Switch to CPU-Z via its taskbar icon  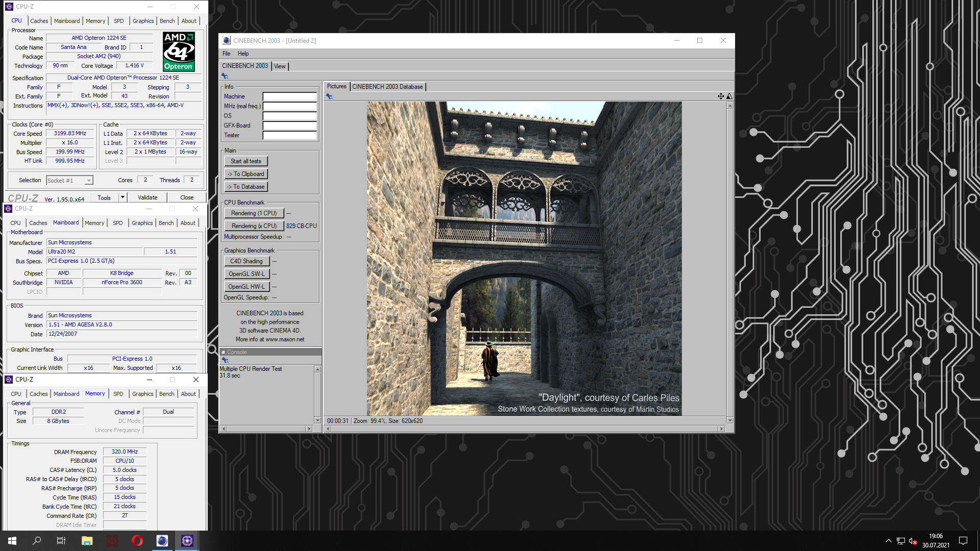click(x=187, y=541)
